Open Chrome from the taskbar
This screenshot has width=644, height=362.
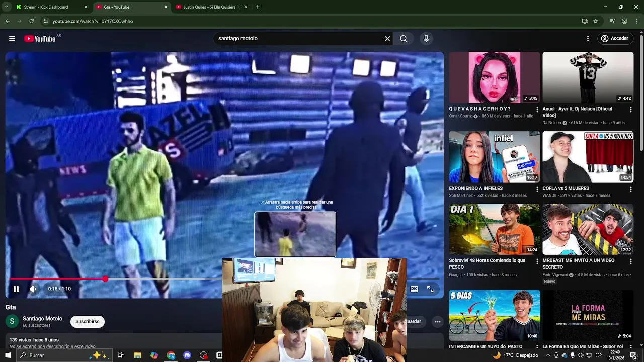click(x=171, y=355)
